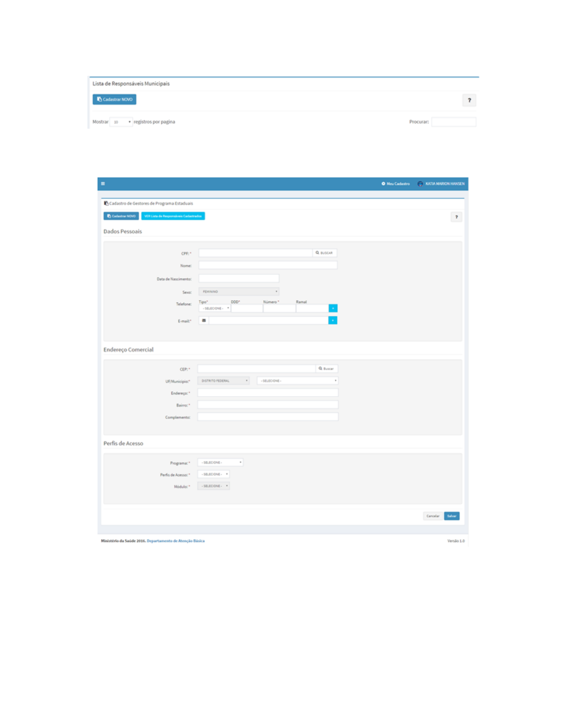
Task: Click the add button on the E-mail row
Action: pos(333,320)
